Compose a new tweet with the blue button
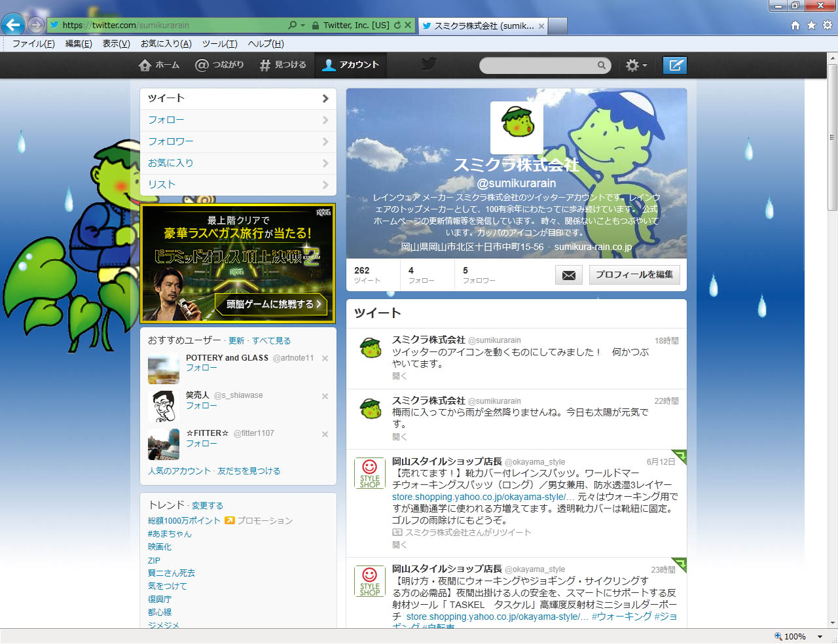Screen dimensions: 838x644 coord(675,65)
